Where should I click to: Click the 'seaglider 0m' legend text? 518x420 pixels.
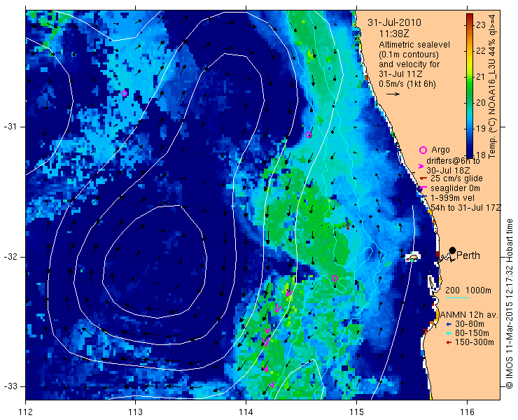pos(455,188)
